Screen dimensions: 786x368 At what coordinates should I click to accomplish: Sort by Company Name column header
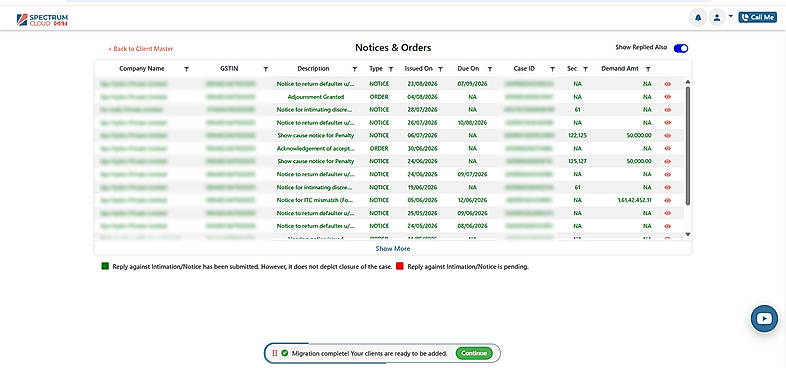pos(141,69)
